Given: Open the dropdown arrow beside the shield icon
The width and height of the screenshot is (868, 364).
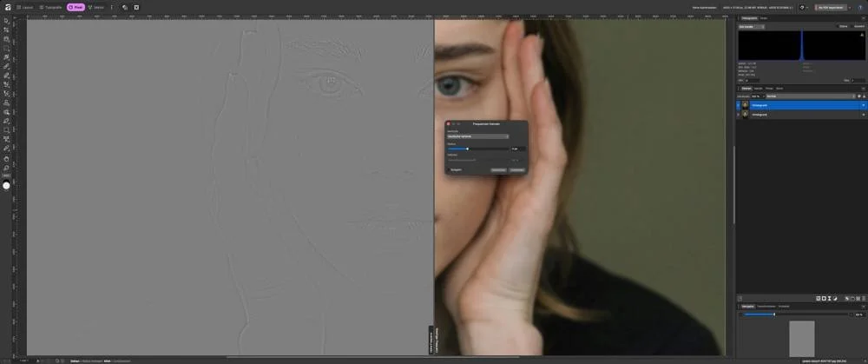Looking at the screenshot, I should (x=807, y=8).
